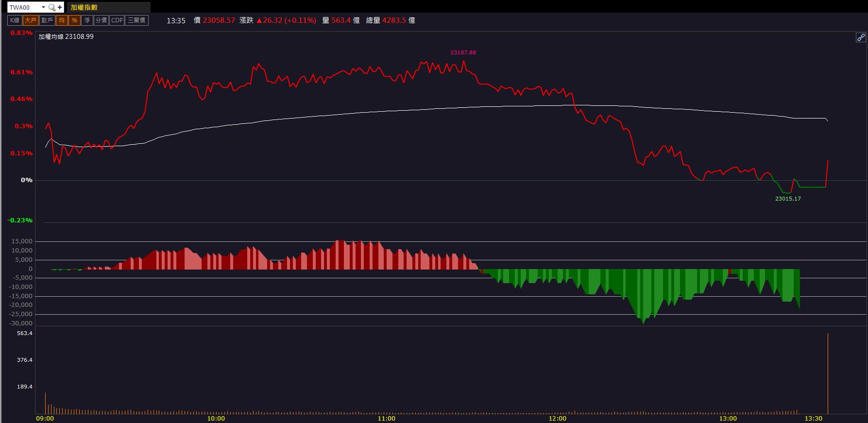868x423 pixels.
Task: Click the plus add-symbol icon
Action: (x=60, y=7)
